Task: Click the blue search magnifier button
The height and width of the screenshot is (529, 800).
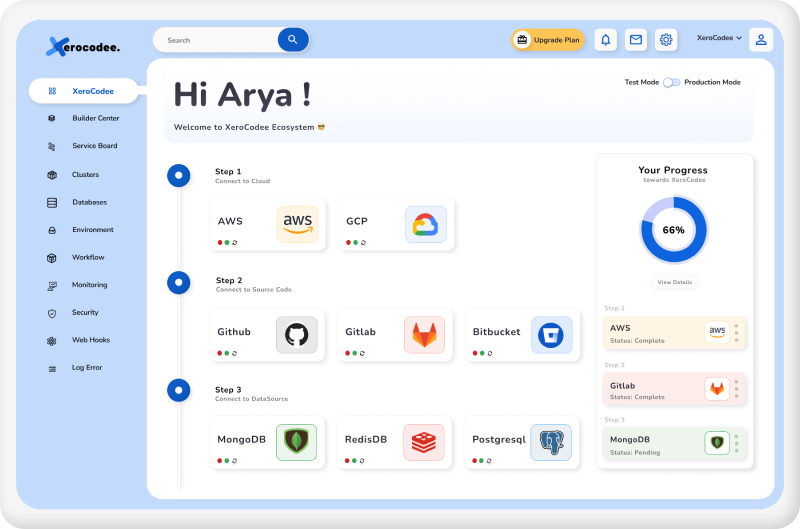Action: click(293, 40)
